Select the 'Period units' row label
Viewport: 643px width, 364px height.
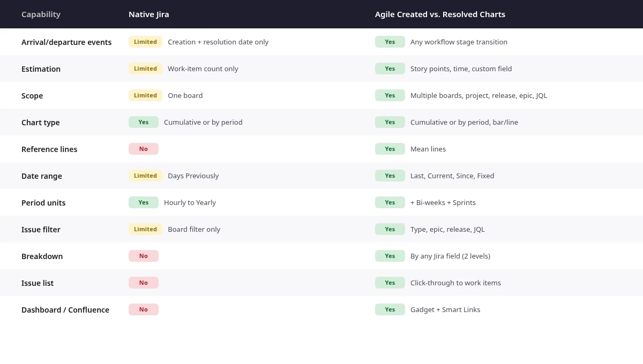(43, 203)
